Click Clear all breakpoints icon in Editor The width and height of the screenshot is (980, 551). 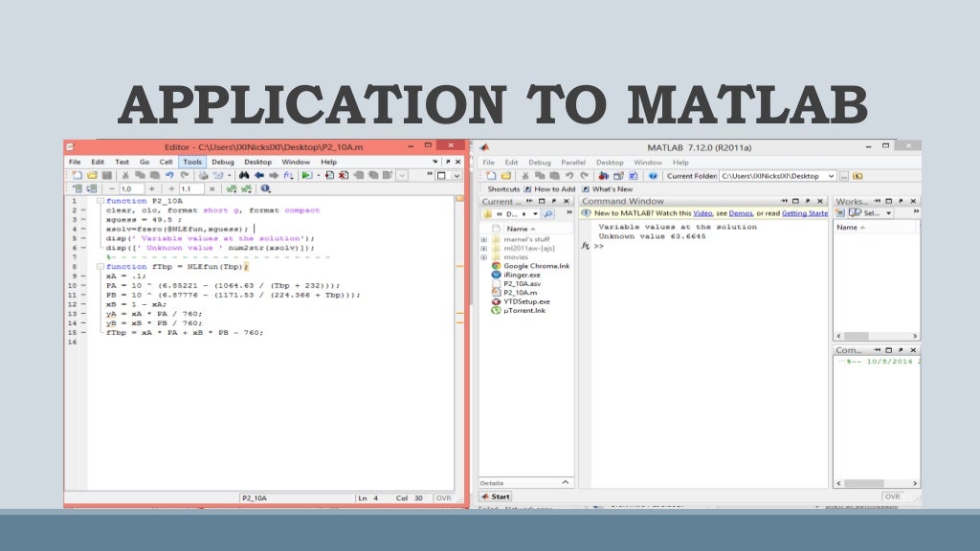(344, 176)
